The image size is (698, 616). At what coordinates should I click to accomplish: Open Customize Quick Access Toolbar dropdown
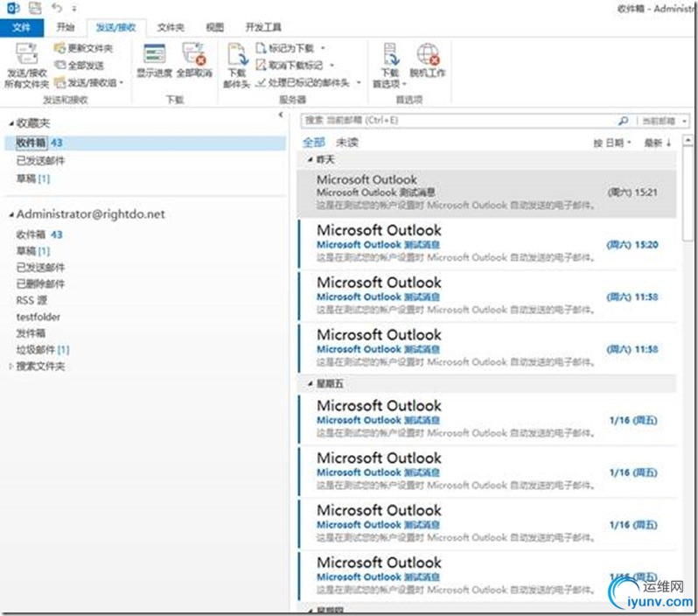tap(74, 9)
